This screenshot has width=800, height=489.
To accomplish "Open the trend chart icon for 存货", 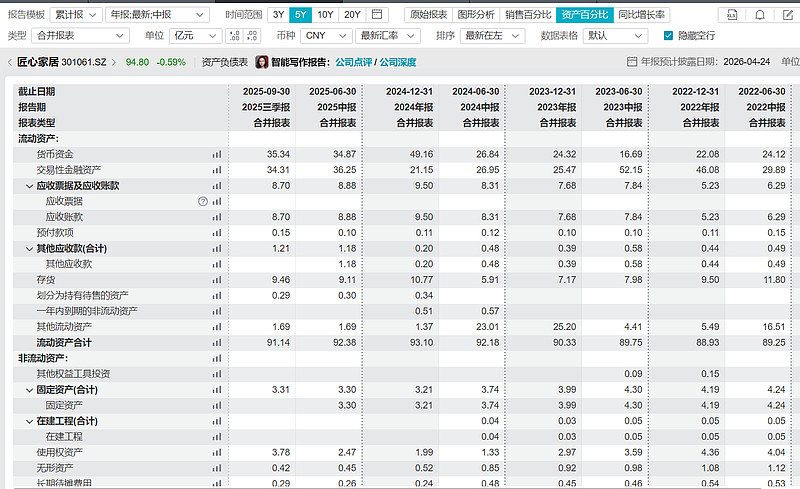I will point(216,280).
